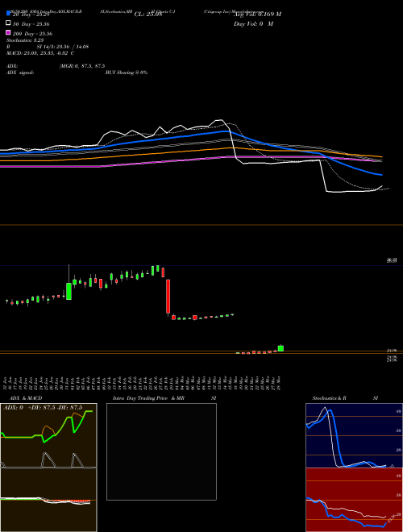Image resolution: width=403 pixels, height=532 pixels.
Task: Click the date labels axis under candlesticks
Action: point(143,382)
